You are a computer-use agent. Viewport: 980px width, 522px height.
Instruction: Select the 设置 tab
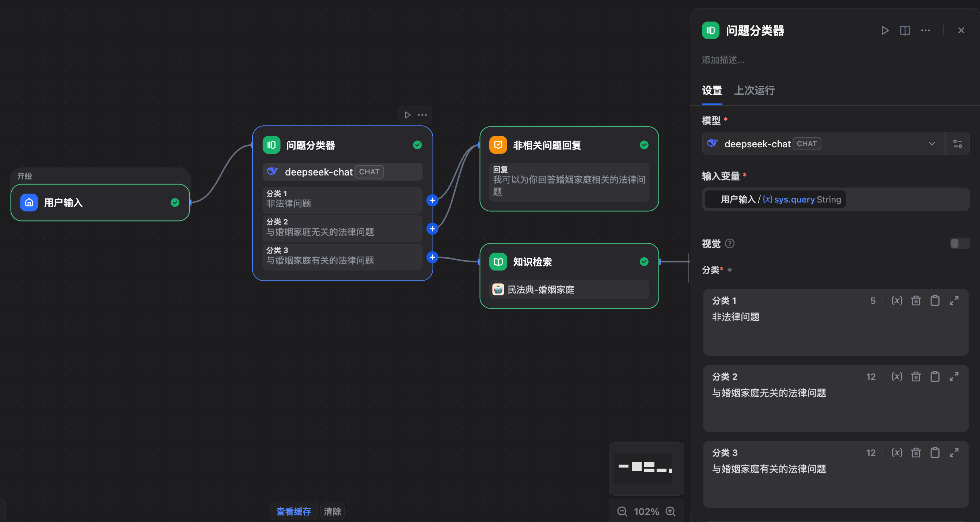[x=712, y=91]
